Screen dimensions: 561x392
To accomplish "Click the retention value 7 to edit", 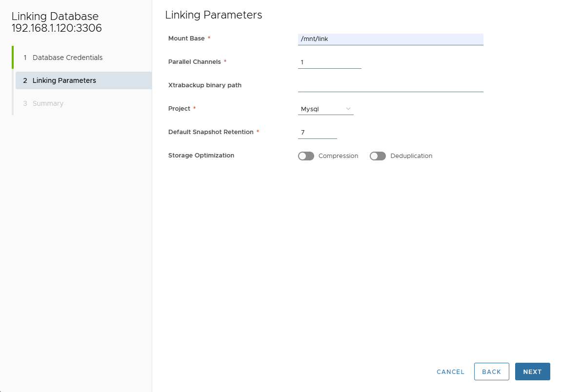I will pyautogui.click(x=303, y=132).
